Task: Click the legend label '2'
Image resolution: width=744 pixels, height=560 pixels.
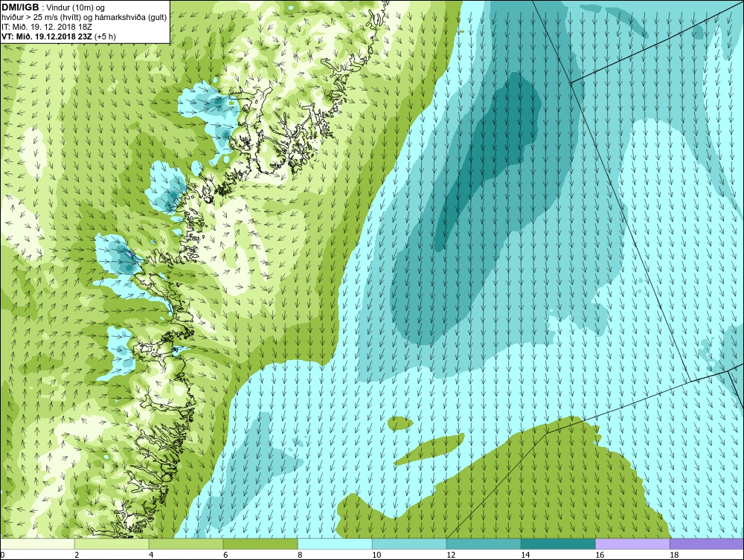Action: (x=77, y=555)
